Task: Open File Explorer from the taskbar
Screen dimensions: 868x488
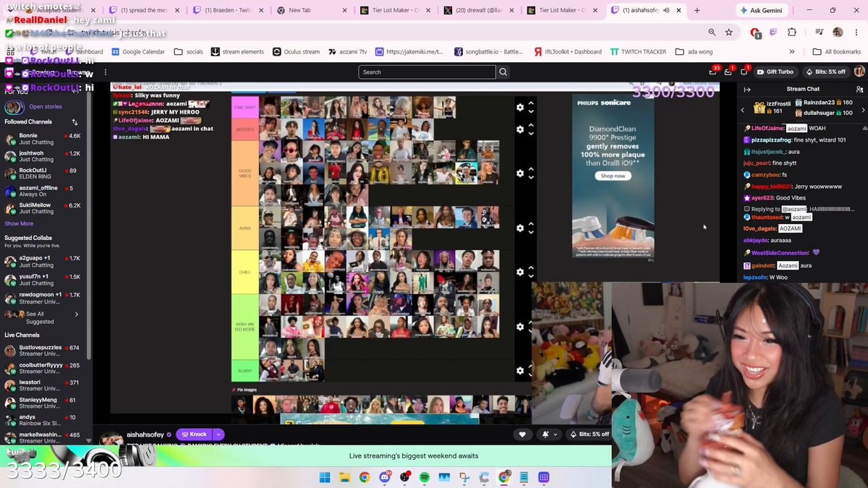Action: (345, 477)
